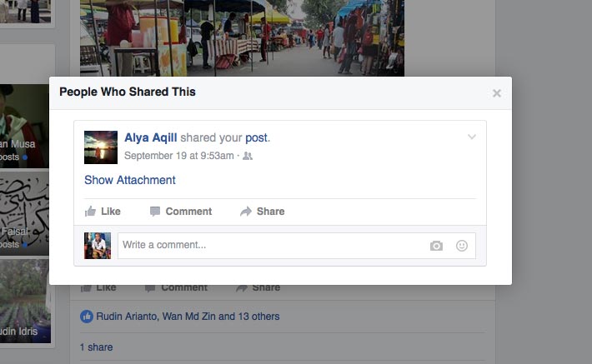Like Alya Aqill's shared post
Screen dimensions: 592x364
(103, 212)
